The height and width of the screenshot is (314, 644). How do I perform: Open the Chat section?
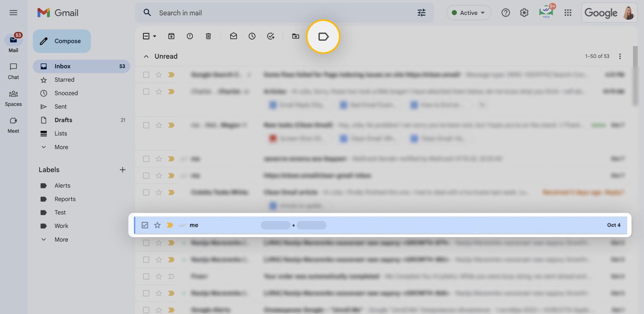pos(13,71)
